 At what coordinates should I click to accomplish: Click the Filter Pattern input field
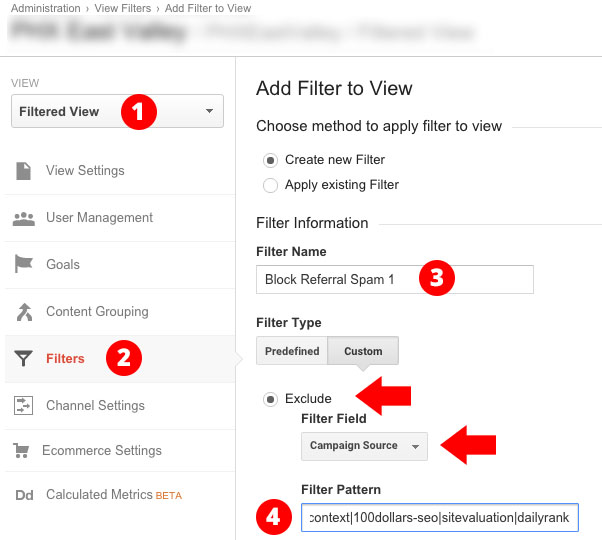[x=440, y=518]
